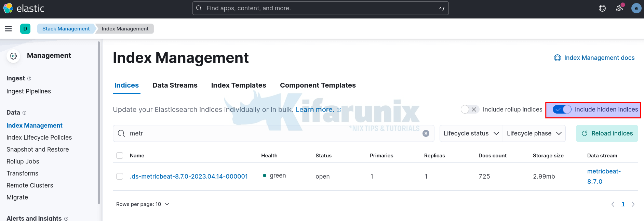Image resolution: width=644 pixels, height=221 pixels.
Task: Switch to the Indices tab
Action: [x=126, y=86]
